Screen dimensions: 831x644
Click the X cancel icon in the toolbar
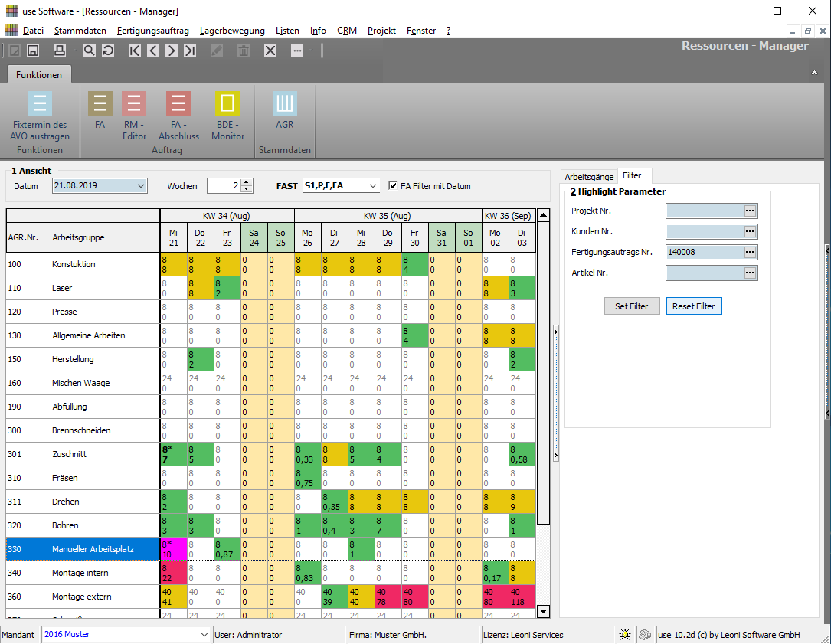(270, 51)
